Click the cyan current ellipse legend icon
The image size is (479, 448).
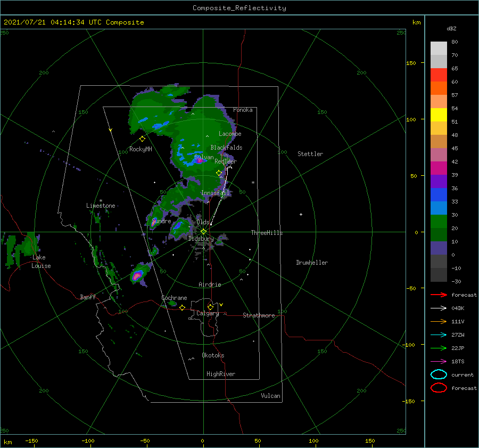coord(439,374)
